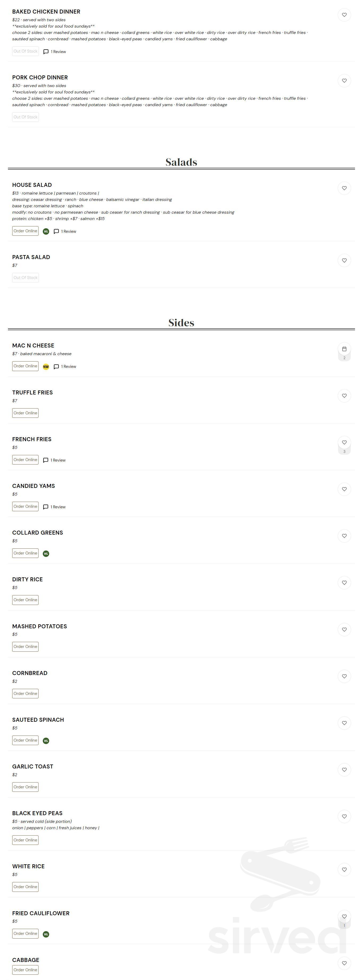363x980 pixels.
Task: Like Truffle Fries using its heart icon
Action: pos(344,396)
